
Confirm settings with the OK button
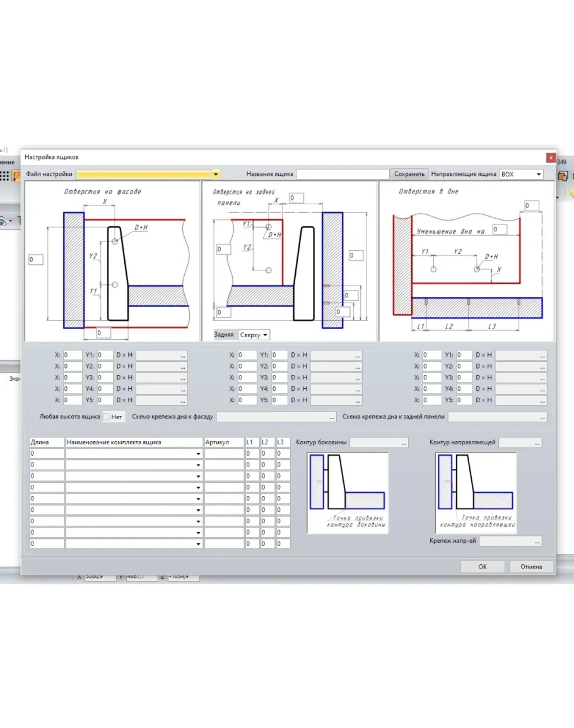pyautogui.click(x=482, y=566)
